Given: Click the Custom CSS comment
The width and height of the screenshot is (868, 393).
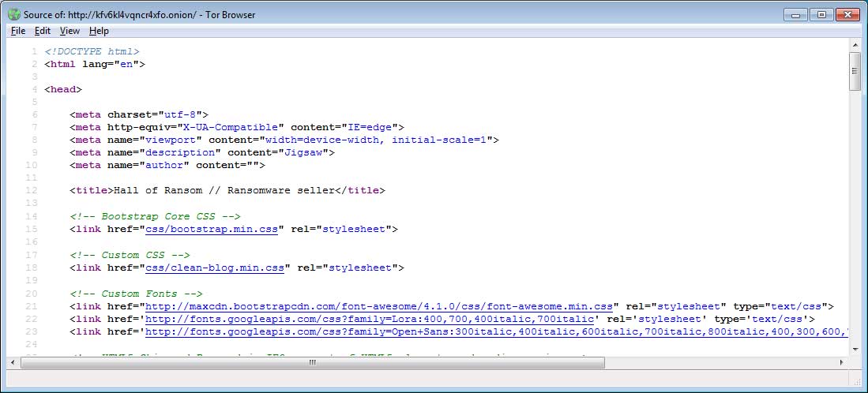Looking at the screenshot, I should pyautogui.click(x=130, y=256).
